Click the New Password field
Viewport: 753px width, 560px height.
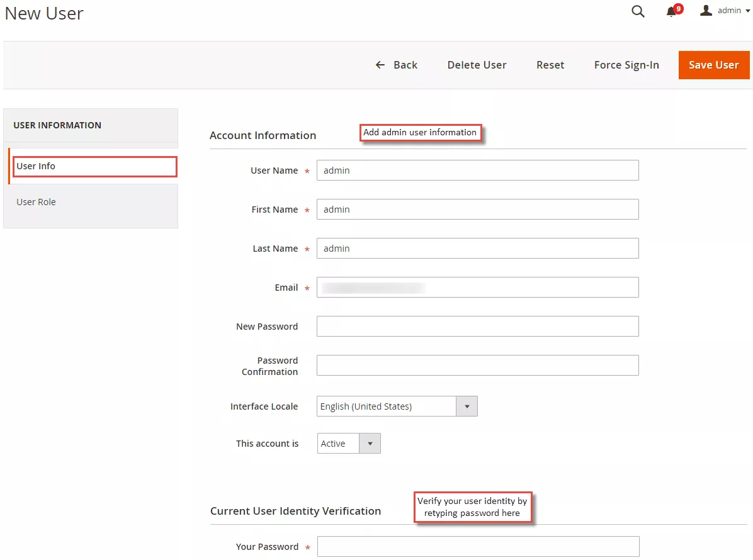477,327
